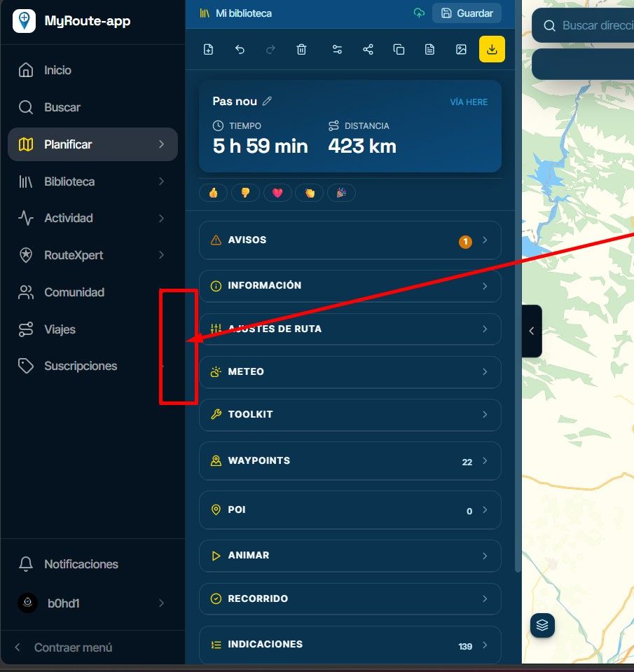634x672 pixels.
Task: Click the cloud sync icon
Action: pyautogui.click(x=419, y=13)
